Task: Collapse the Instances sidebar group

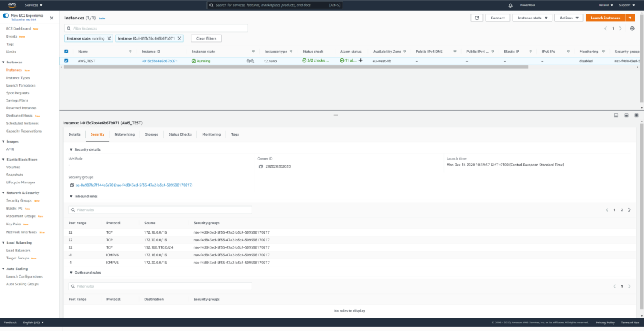Action: [x=3, y=62]
